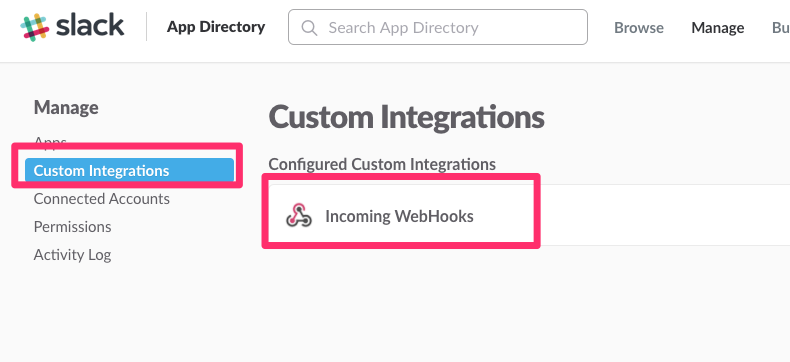Image resolution: width=790 pixels, height=362 pixels.
Task: Click the Slack hashtag logo icon
Action: (35, 27)
